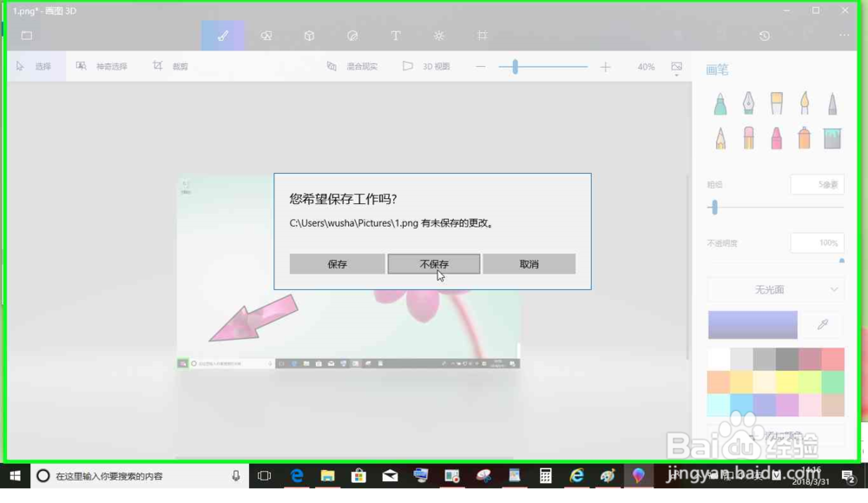The width and height of the screenshot is (868, 503).
Task: Open the 2D shapes tool
Action: click(x=266, y=36)
